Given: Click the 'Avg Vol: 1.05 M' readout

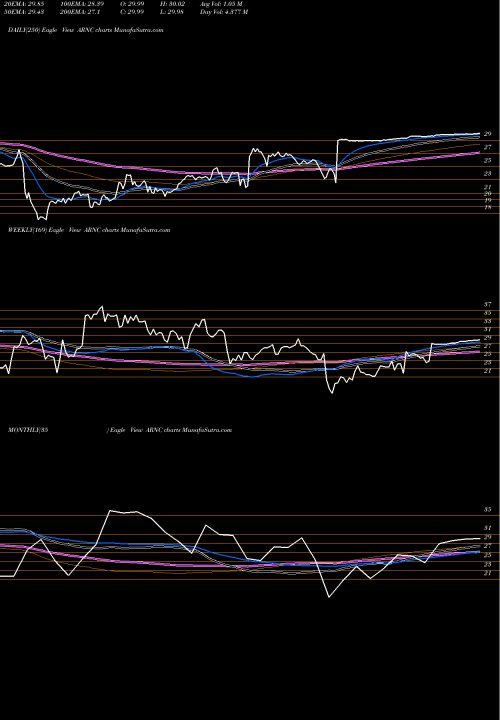Looking at the screenshot, I should click(221, 4).
